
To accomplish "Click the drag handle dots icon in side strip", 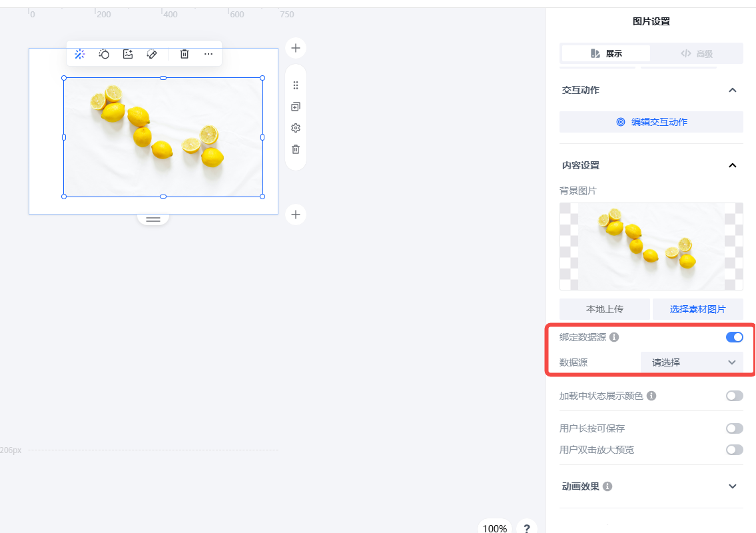I will (296, 85).
